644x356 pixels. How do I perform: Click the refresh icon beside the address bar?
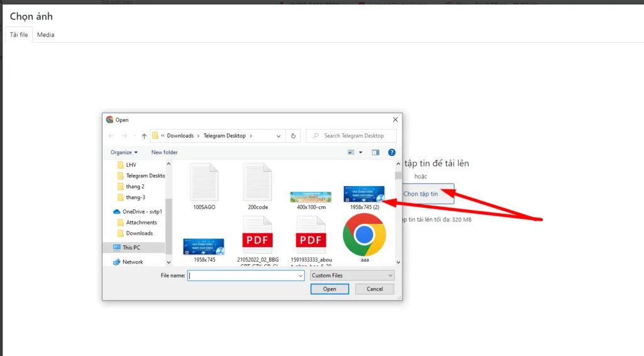[x=293, y=136]
